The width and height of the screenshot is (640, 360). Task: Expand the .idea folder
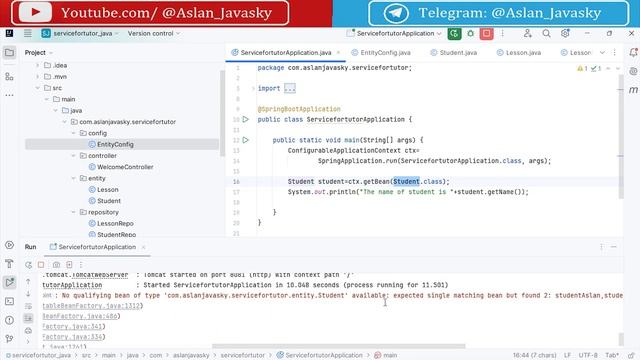[38, 65]
